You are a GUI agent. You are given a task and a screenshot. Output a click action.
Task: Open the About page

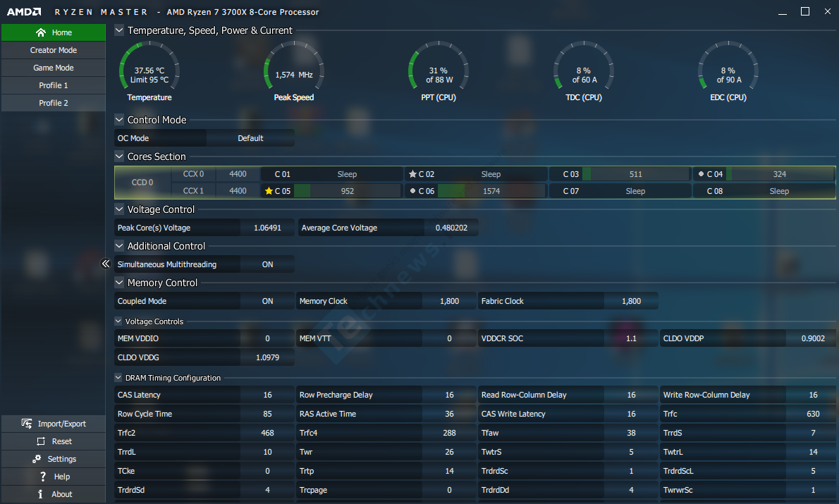(54, 494)
